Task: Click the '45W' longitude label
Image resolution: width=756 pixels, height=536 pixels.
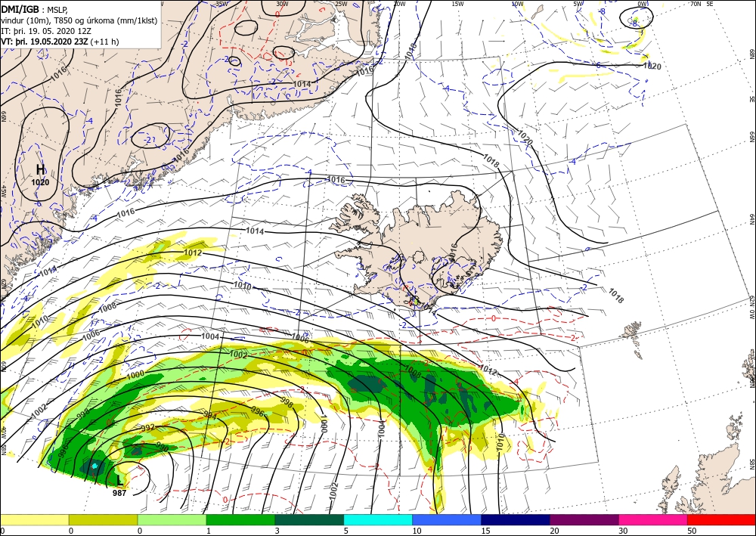Action: [x=3, y=191]
